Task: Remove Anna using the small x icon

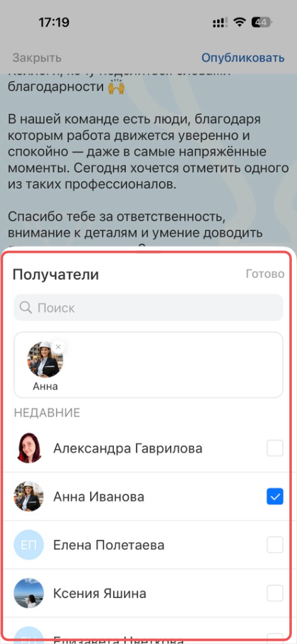Action: tap(59, 347)
